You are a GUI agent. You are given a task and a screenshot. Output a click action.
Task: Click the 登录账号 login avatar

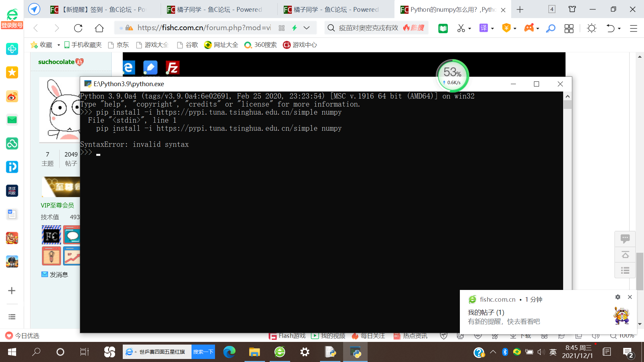coord(12,18)
